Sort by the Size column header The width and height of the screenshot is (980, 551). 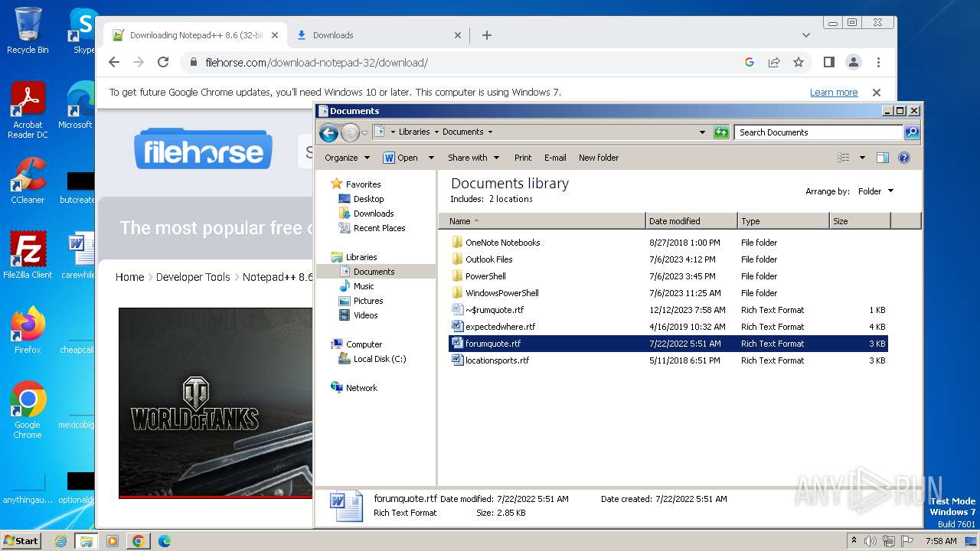point(860,221)
